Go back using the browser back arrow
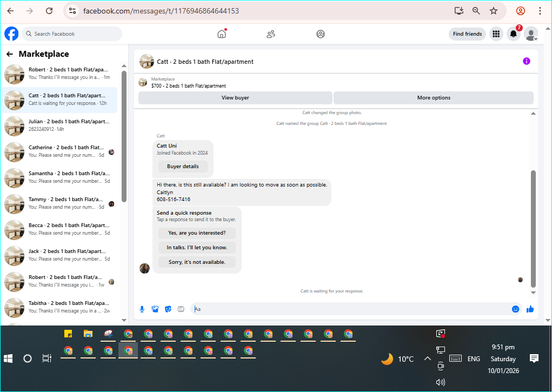The height and width of the screenshot is (392, 552). (11, 11)
